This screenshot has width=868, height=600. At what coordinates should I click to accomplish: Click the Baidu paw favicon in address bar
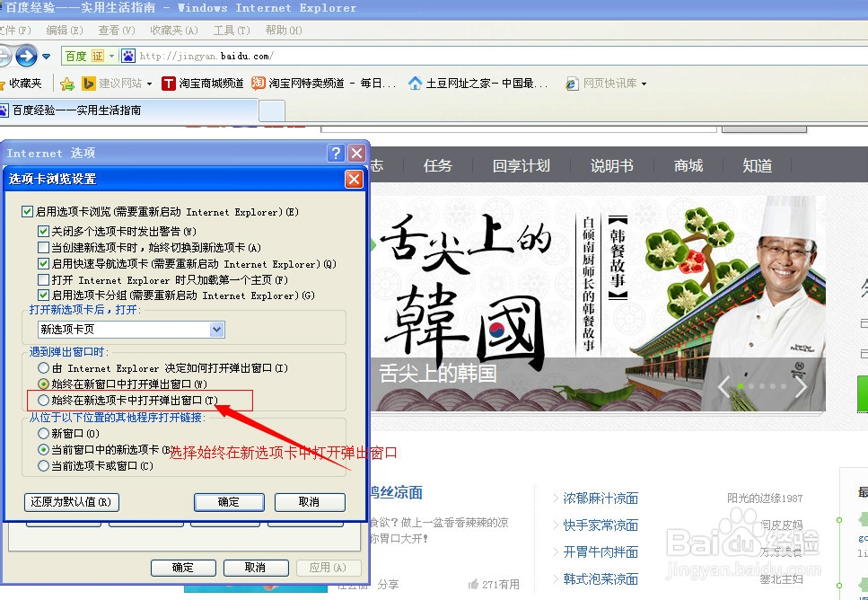click(x=127, y=56)
